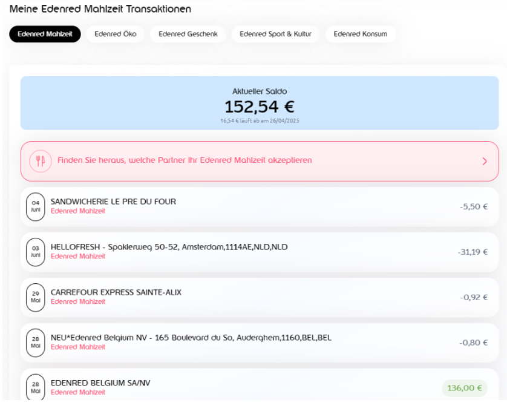This screenshot has height=420, width=507.
Task: Click the -31,19 € amount
Action: 472,252
